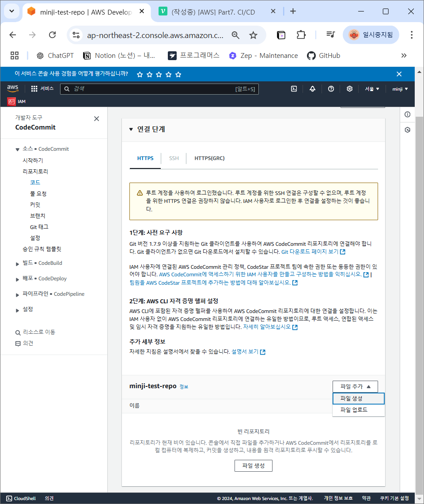Open the tab search dropdown arrow

[11, 11]
